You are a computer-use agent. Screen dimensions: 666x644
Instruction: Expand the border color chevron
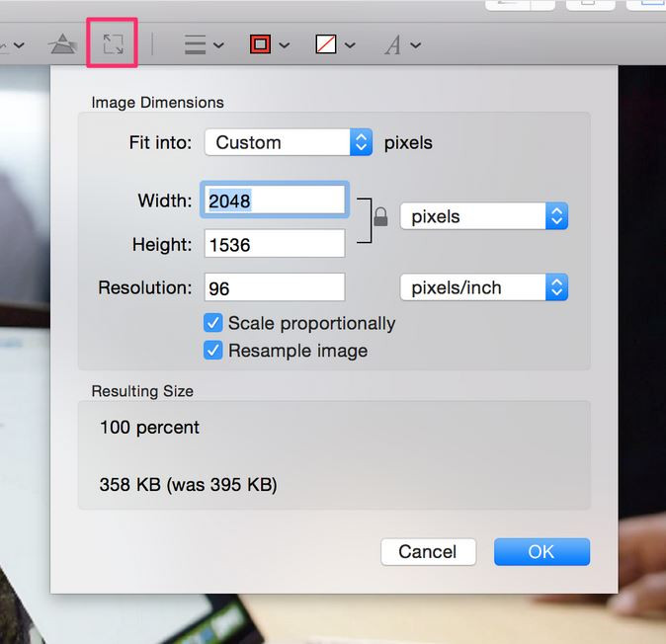[x=285, y=44]
